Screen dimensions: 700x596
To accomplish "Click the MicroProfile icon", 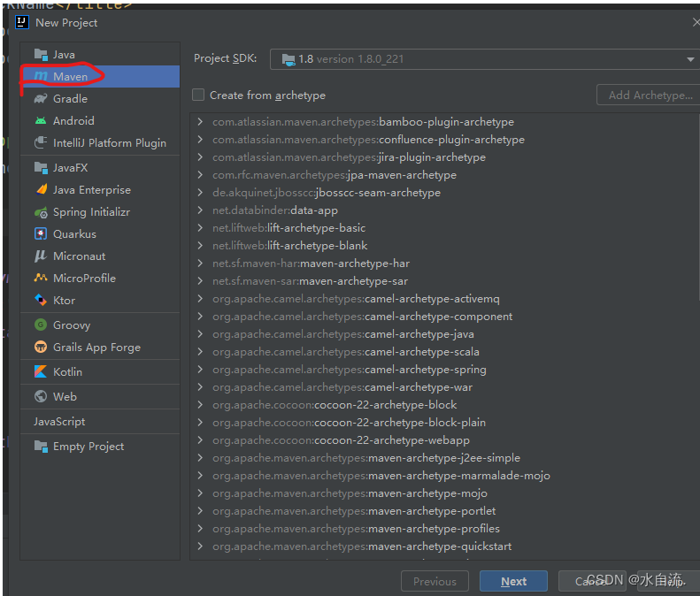I will pos(41,278).
